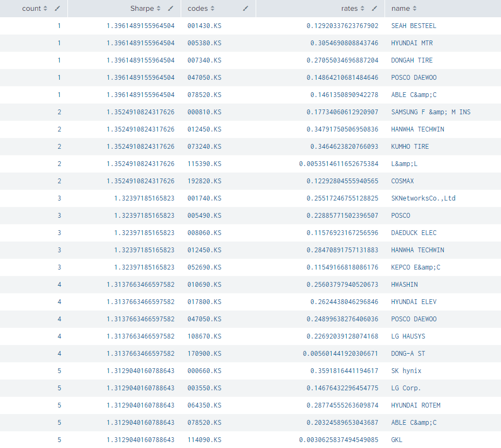Sort by the rates column arrows
This screenshot has width=501, height=448.
(x=362, y=9)
